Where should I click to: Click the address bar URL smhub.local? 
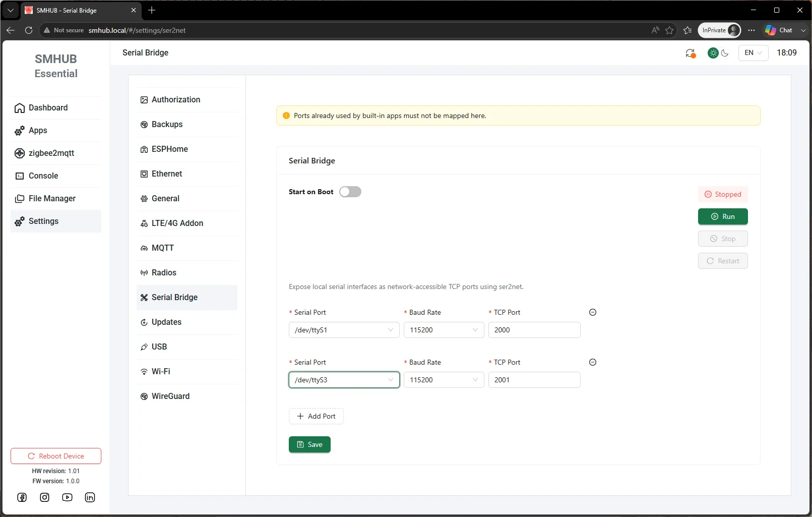tap(137, 30)
